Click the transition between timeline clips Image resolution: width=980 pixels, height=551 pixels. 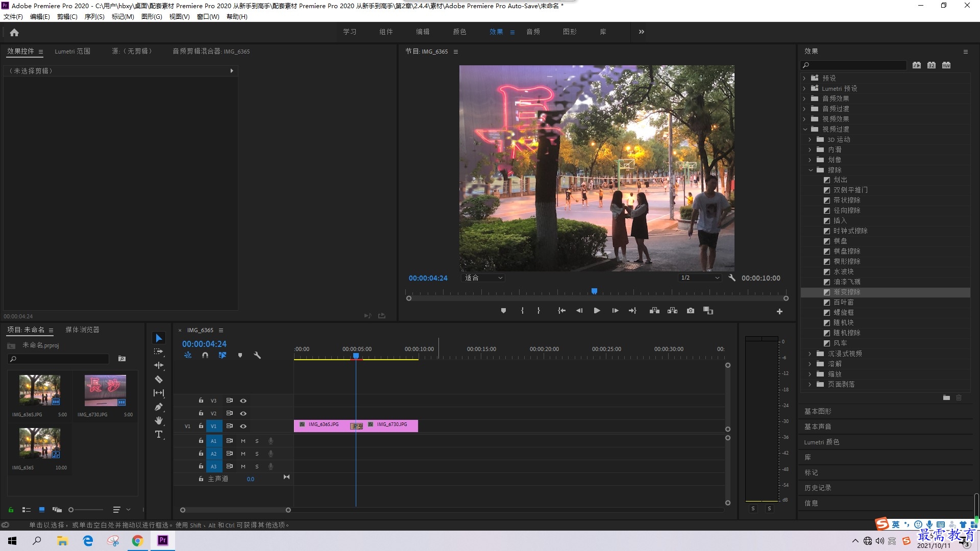coord(357,426)
